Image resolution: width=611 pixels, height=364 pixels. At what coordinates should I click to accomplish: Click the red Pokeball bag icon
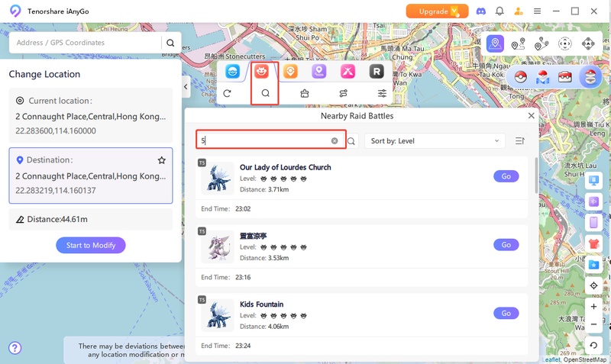pos(565,77)
